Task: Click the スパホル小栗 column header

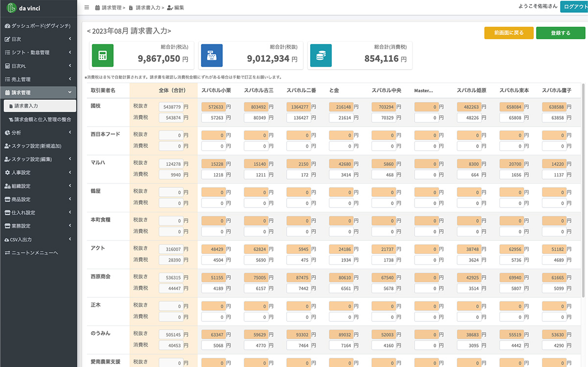Action: tap(216, 90)
